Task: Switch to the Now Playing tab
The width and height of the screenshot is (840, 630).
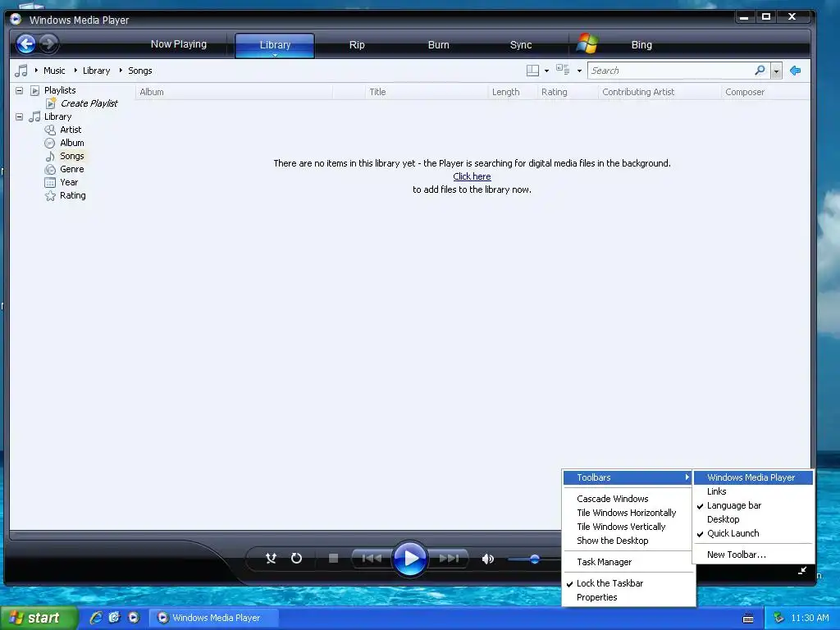Action: click(x=178, y=44)
